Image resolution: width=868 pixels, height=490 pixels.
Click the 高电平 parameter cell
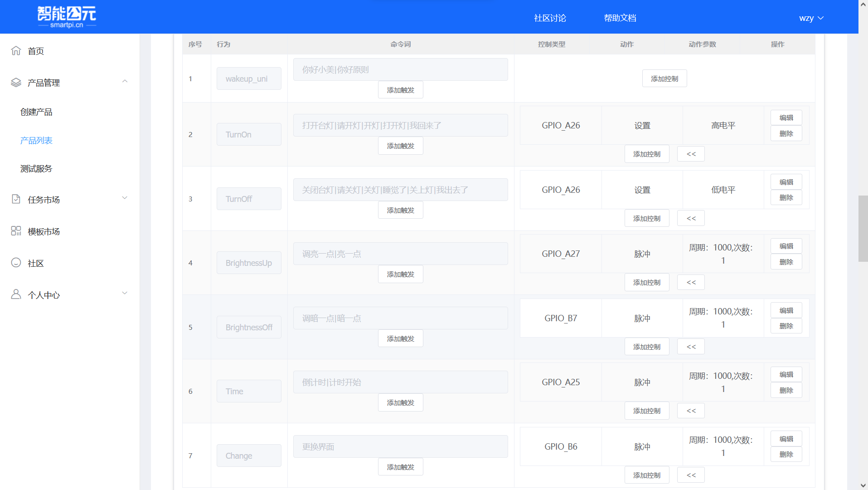[x=723, y=125]
